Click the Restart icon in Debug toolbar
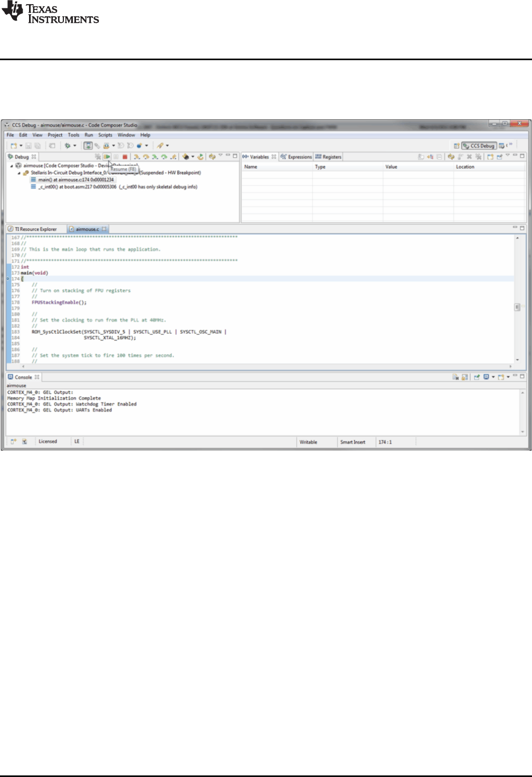The width and height of the screenshot is (532, 777). coord(201,157)
